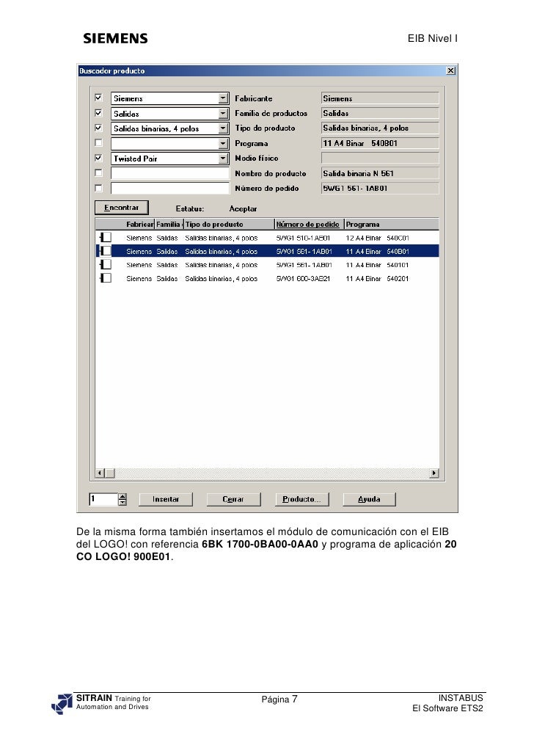Image resolution: width=534 pixels, height=756 pixels.
Task: Select order number 5WG1 600-3AB21 row
Action: coord(268,278)
